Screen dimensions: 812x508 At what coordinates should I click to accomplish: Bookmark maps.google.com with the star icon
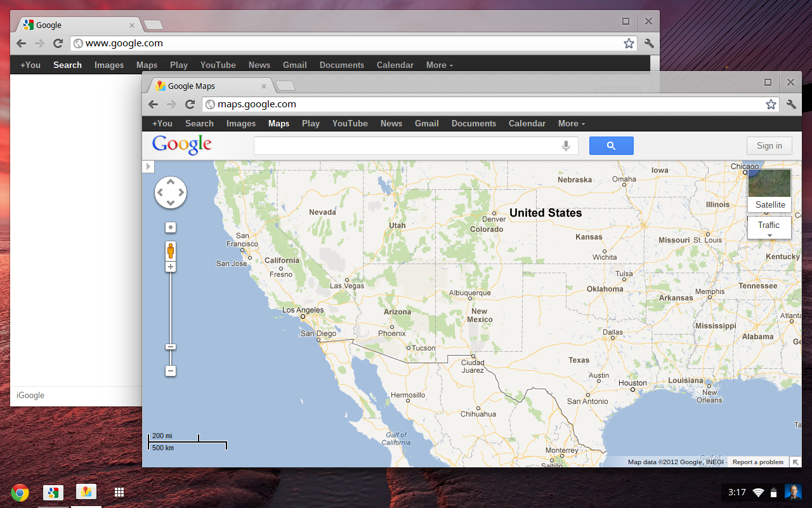pyautogui.click(x=771, y=104)
